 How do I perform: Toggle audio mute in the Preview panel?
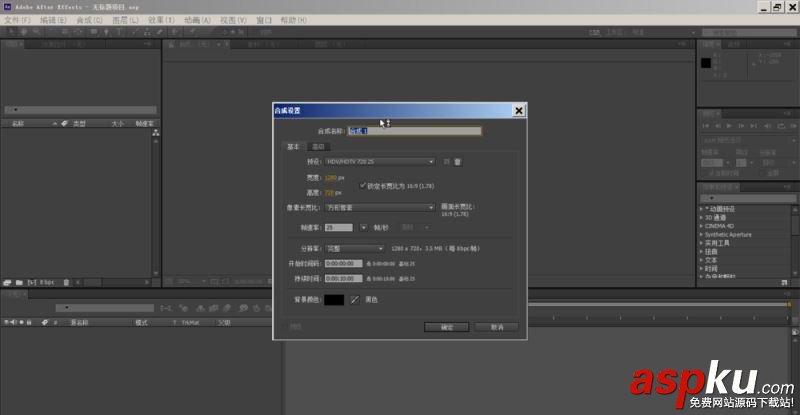coord(767,126)
